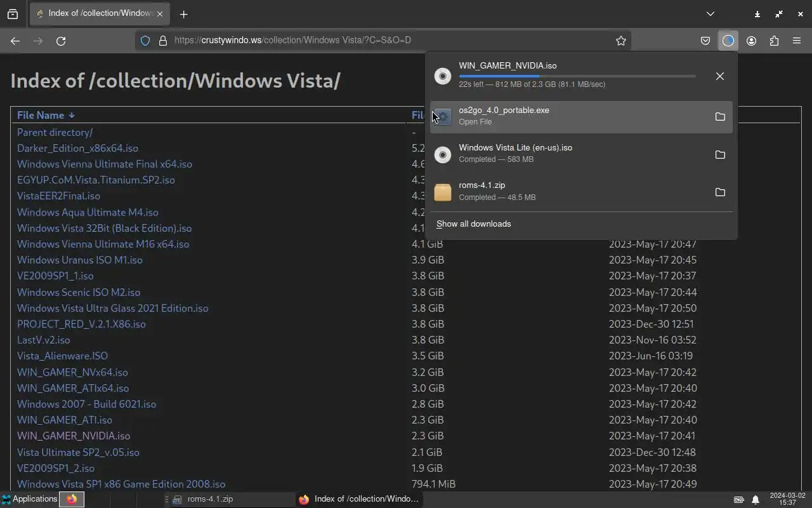Download VE2009SP1_2.iso
This screenshot has height=508, width=812.
coord(56,468)
